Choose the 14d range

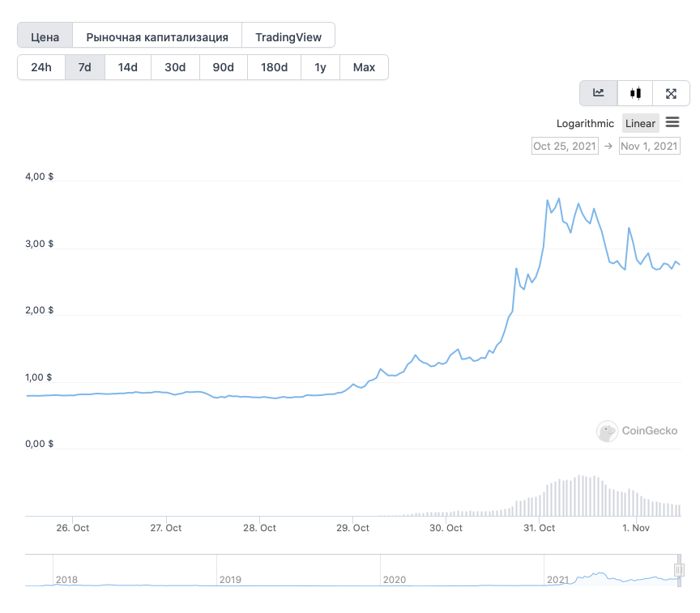[x=128, y=67]
